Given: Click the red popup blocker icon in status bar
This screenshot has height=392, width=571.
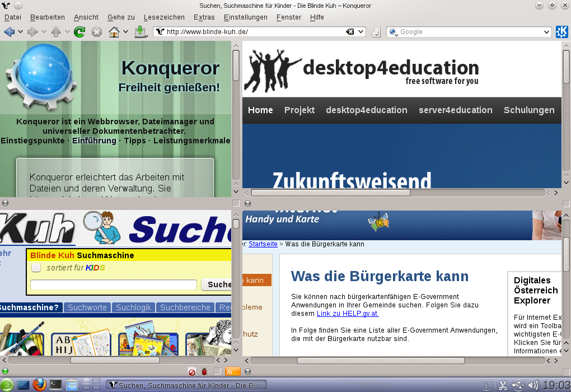Looking at the screenshot, I should (192, 372).
